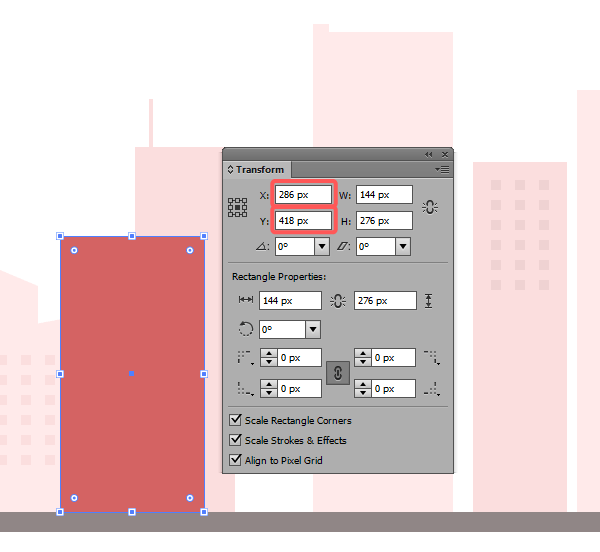Click the right-middle handle of the selected rectangle
Image resolution: width=600 pixels, height=552 pixels.
click(x=204, y=374)
